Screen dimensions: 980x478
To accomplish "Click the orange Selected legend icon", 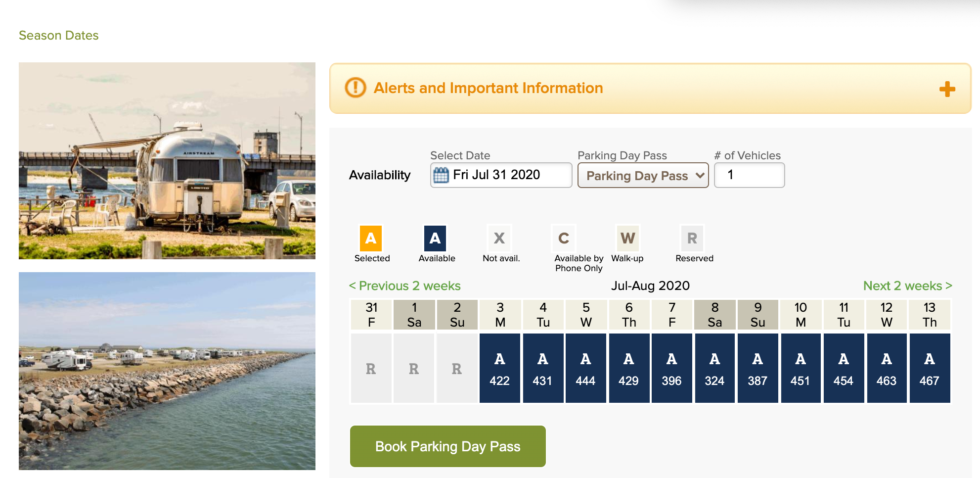I will pos(371,239).
